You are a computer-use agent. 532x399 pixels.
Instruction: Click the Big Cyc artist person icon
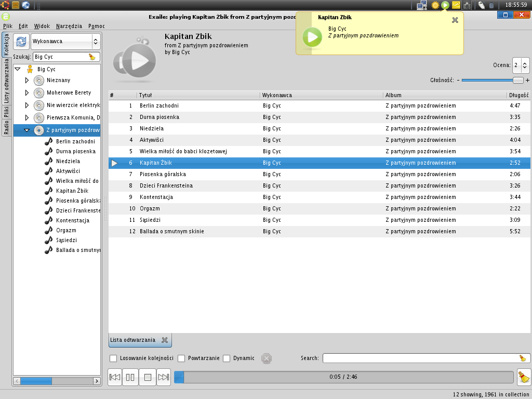pos(30,69)
